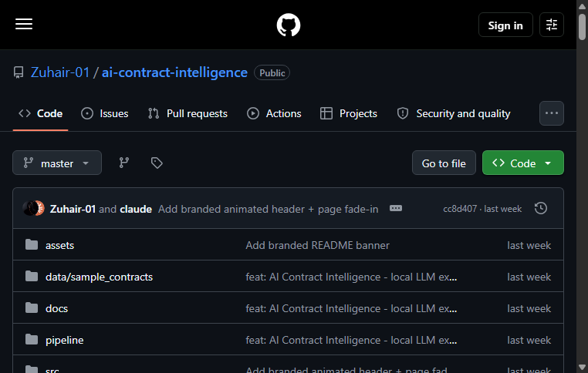Open the assets folder

click(x=59, y=245)
